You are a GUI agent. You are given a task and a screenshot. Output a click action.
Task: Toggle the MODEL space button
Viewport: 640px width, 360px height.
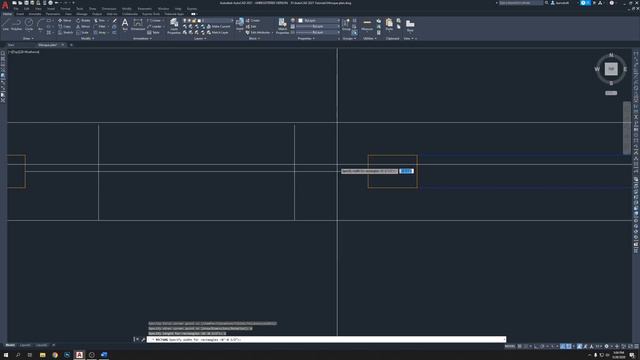pyautogui.click(x=510, y=347)
